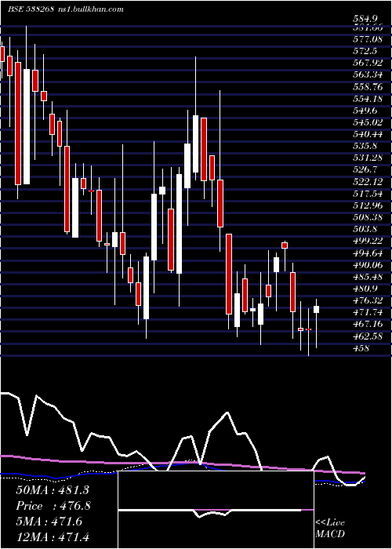Click the 535.8 price axis label
The image size is (392, 549).
click(x=365, y=146)
